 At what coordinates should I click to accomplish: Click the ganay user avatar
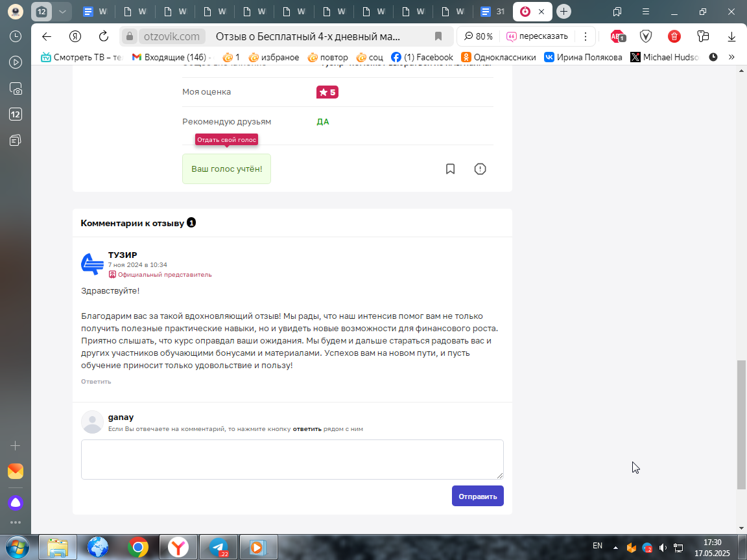click(x=92, y=422)
